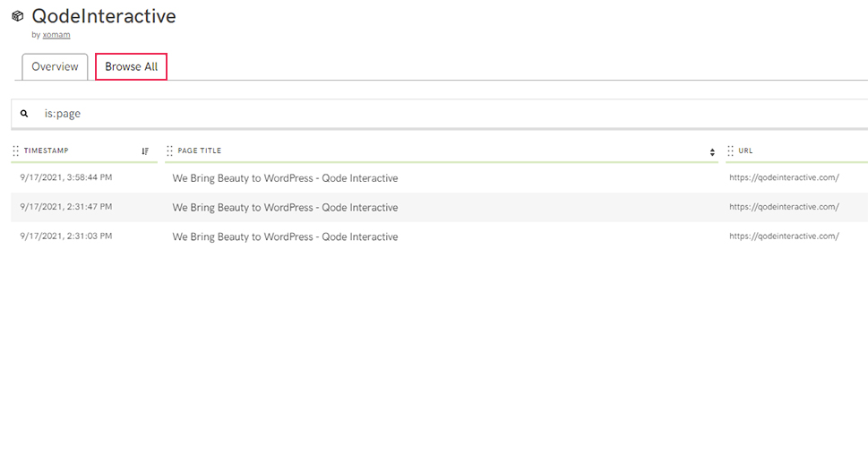The width and height of the screenshot is (868, 464).
Task: Sort by the URL column header
Action: [745, 150]
